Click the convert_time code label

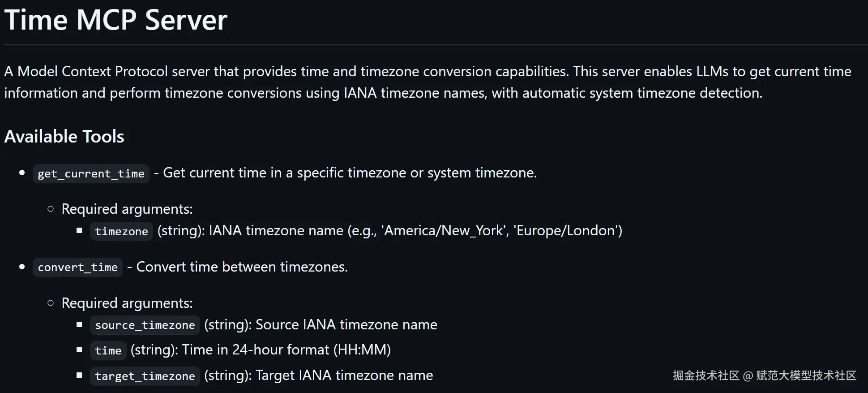[x=77, y=268]
